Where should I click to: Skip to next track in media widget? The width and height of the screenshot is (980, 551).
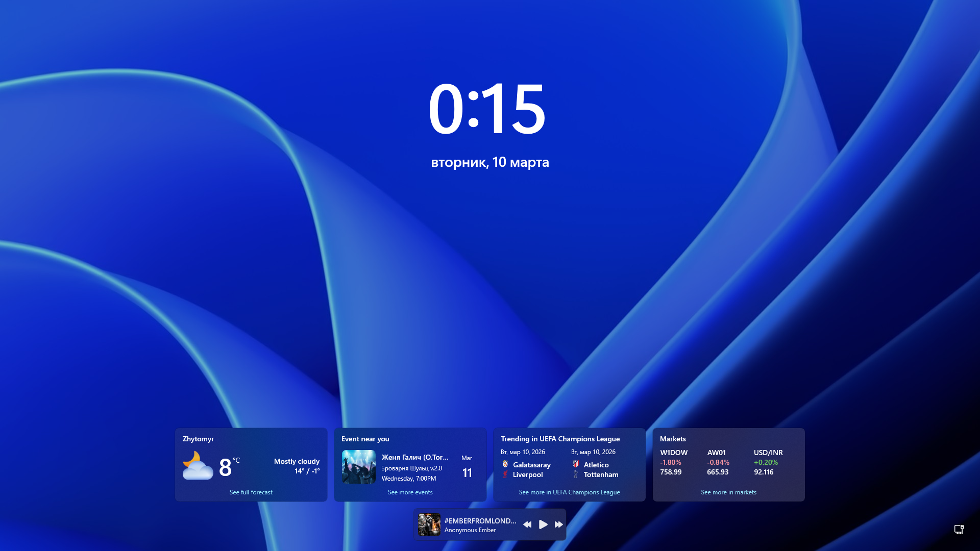558,524
